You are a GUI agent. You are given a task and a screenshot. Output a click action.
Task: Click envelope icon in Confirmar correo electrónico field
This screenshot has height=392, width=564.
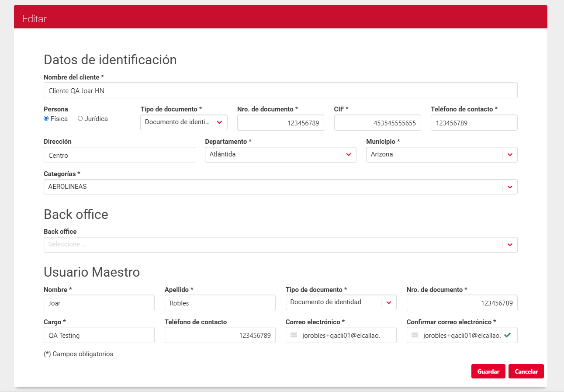[415, 335]
